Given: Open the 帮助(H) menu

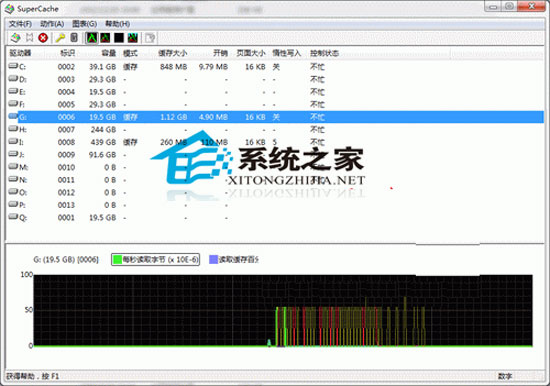Looking at the screenshot, I should pos(118,24).
